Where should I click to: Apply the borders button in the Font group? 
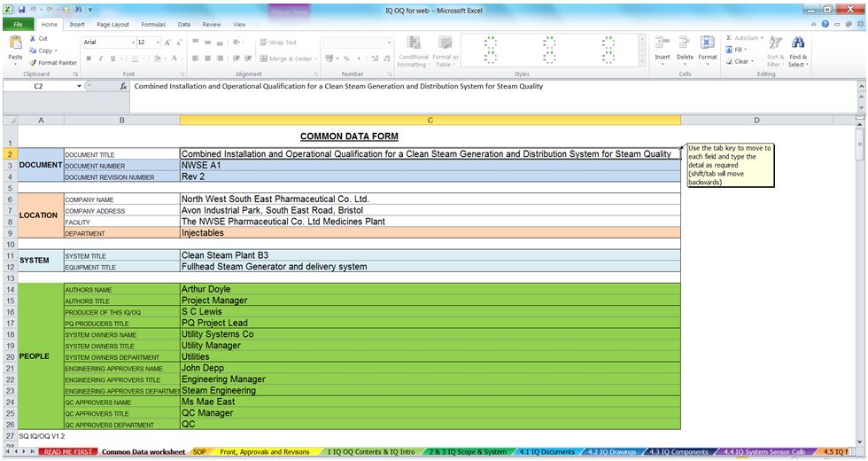pos(135,59)
